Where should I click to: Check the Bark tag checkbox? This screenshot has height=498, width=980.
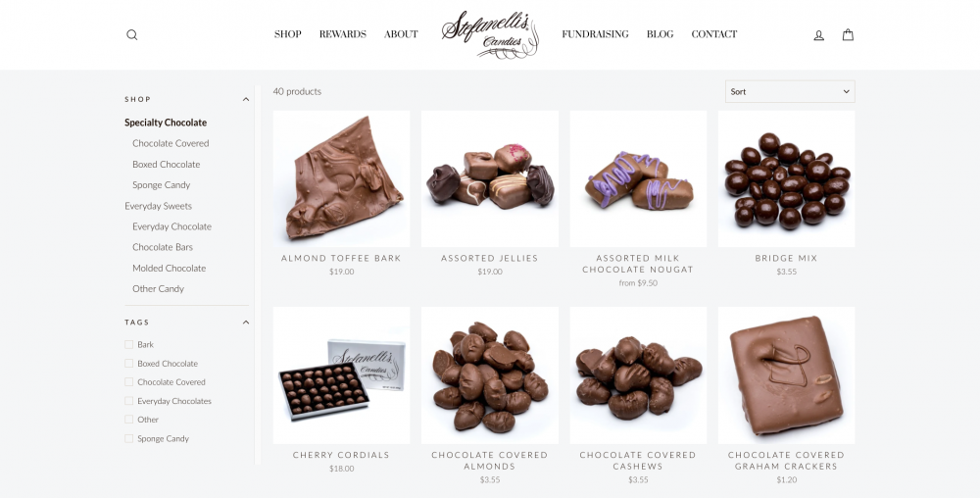(x=128, y=344)
